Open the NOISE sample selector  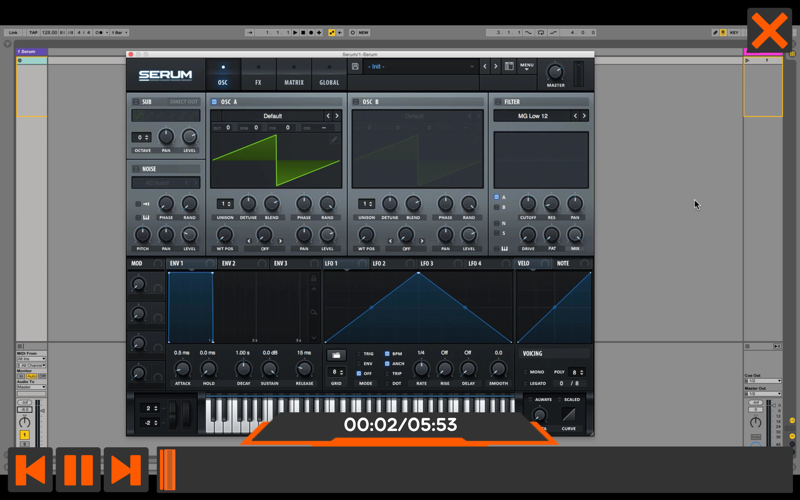(x=166, y=183)
